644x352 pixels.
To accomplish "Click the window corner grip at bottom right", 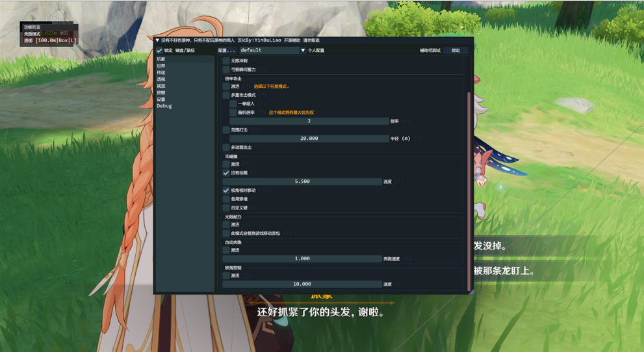I will [471, 291].
